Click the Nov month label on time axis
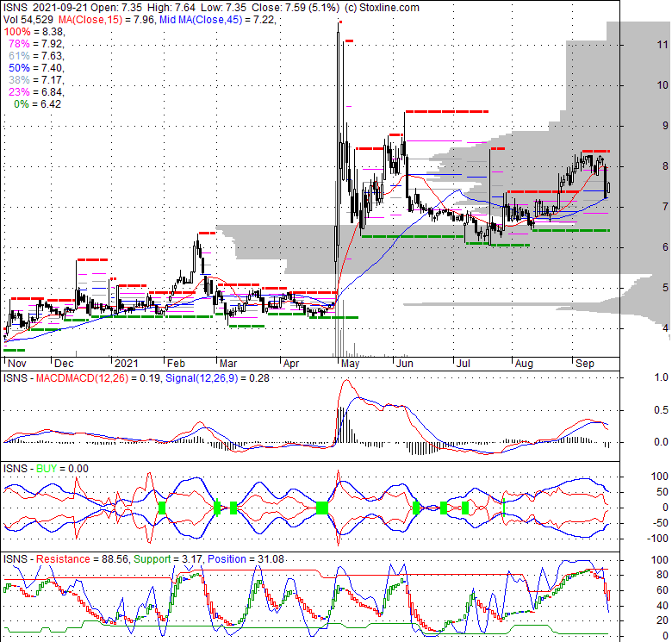 coord(17,364)
